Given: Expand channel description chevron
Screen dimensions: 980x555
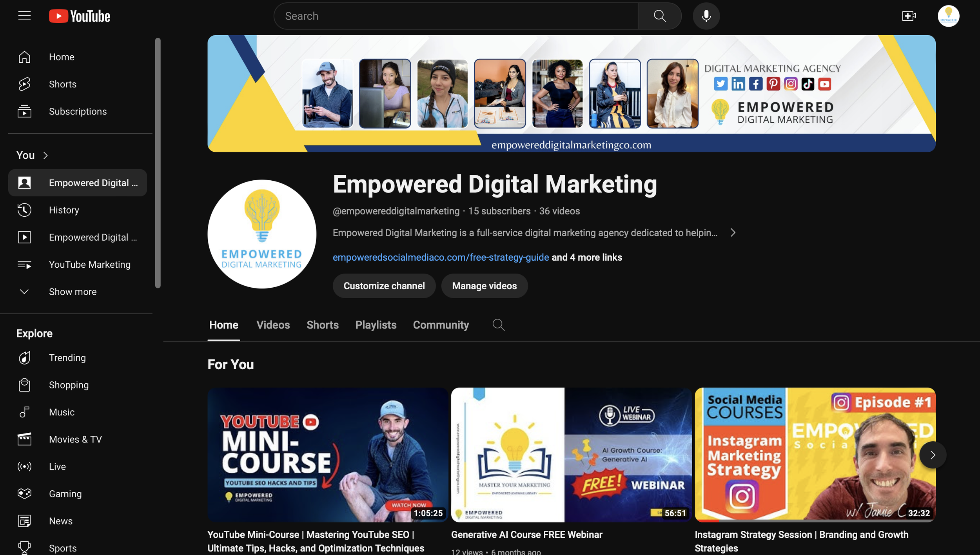Looking at the screenshot, I should click(733, 233).
